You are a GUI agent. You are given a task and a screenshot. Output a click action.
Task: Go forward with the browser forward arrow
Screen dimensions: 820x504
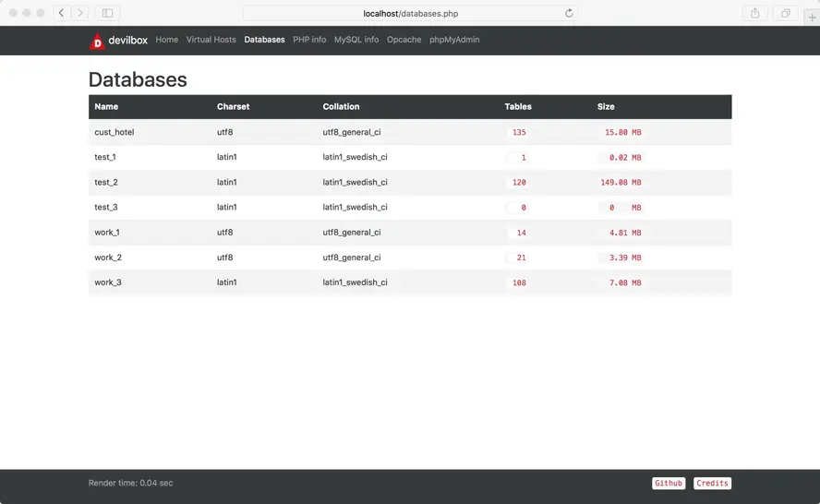(79, 13)
